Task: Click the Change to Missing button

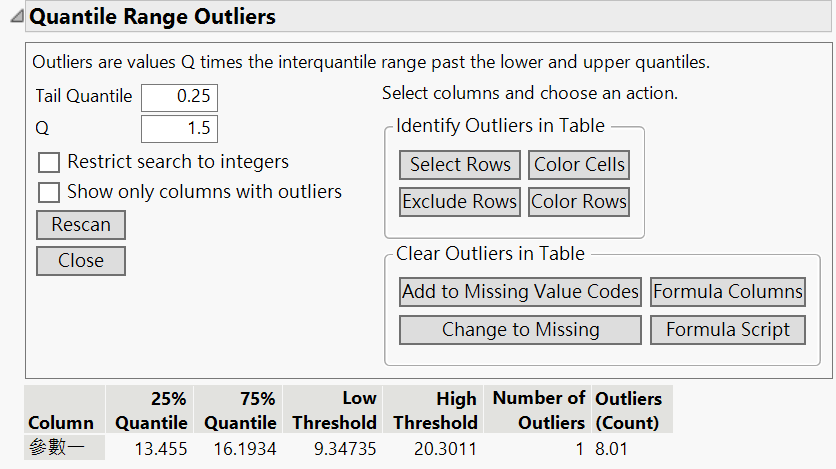Action: click(x=520, y=330)
